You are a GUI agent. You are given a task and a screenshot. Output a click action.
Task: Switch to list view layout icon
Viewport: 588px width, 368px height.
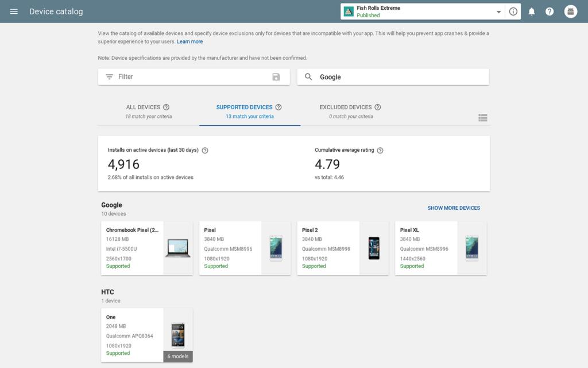pyautogui.click(x=483, y=118)
